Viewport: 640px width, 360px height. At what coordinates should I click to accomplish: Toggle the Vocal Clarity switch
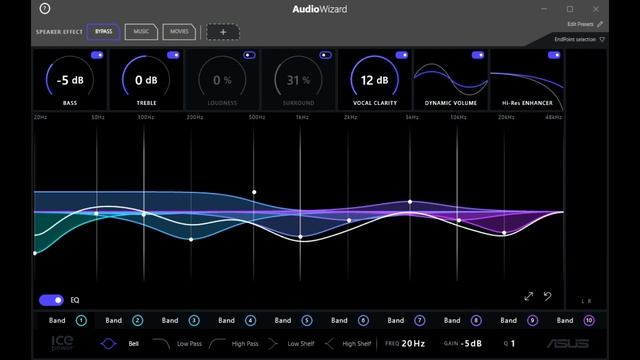click(402, 55)
